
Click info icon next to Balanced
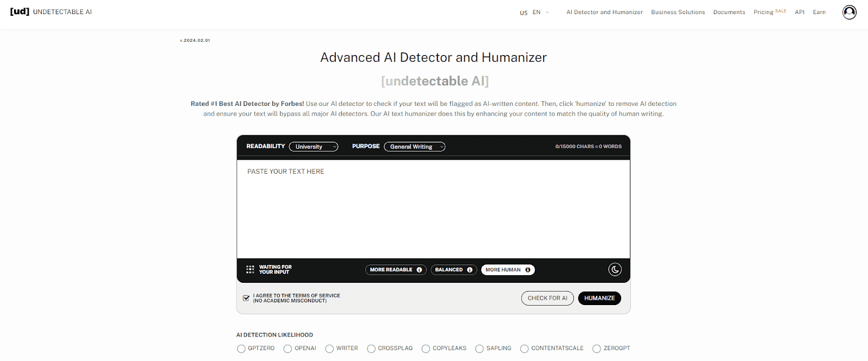coord(470,270)
